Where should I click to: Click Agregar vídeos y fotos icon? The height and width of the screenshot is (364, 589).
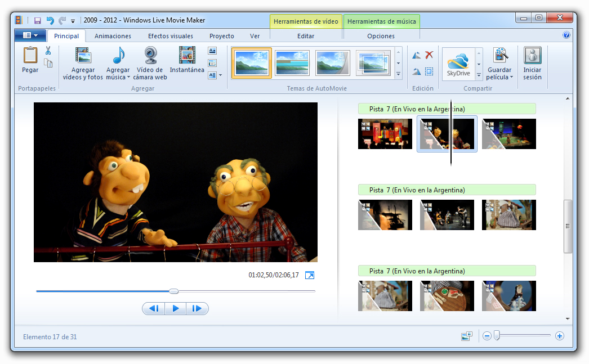click(83, 56)
